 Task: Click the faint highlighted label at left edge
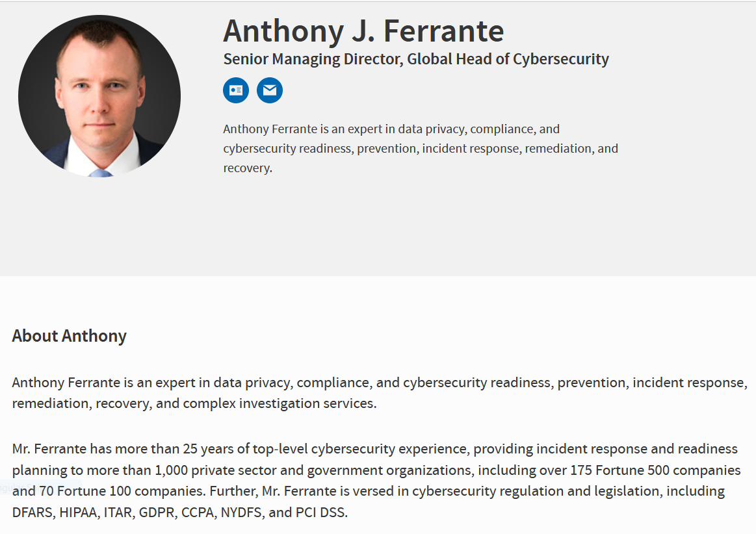(x=40, y=487)
